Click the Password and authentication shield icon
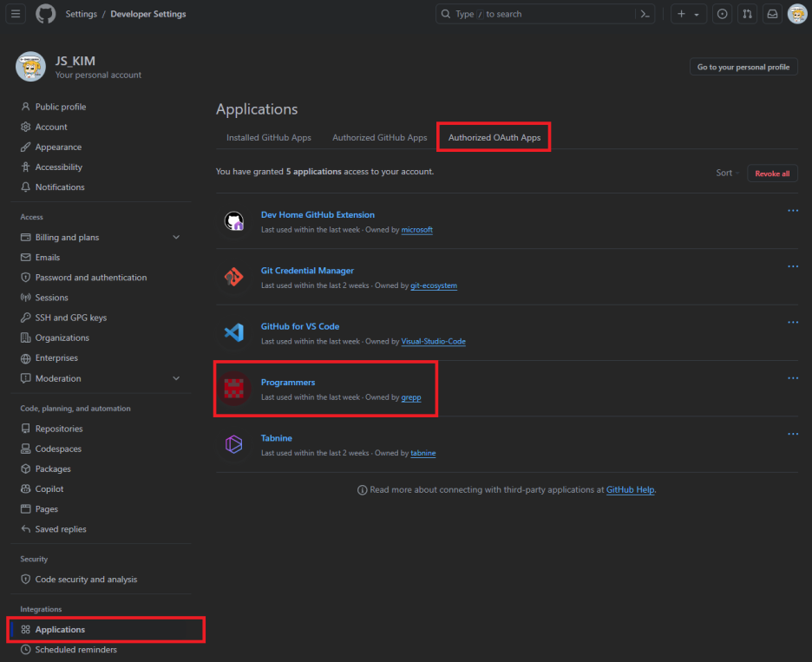Screen dimensions: 812x662 (25, 278)
